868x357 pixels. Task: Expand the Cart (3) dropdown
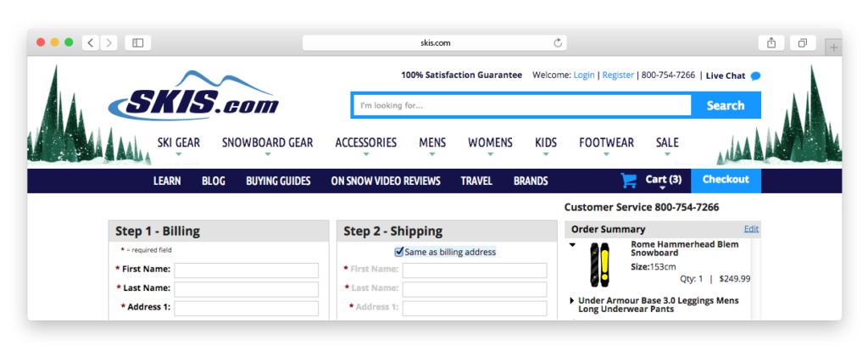tap(663, 180)
